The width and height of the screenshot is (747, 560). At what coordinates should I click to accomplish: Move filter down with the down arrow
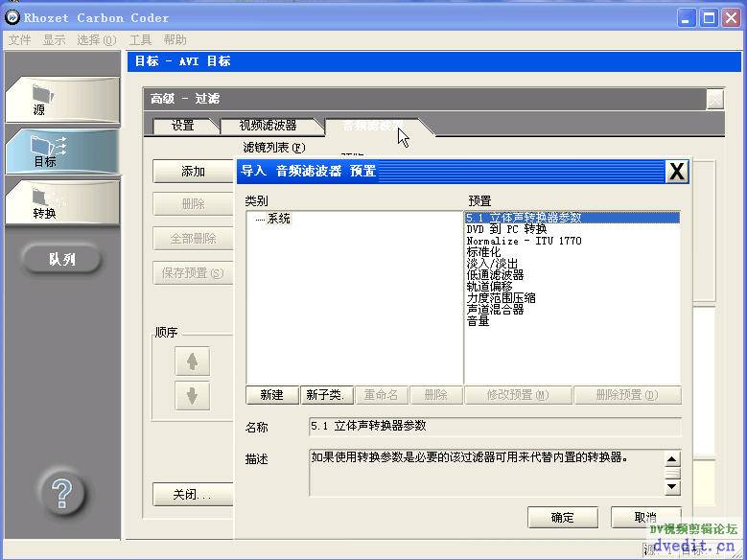coord(193,396)
